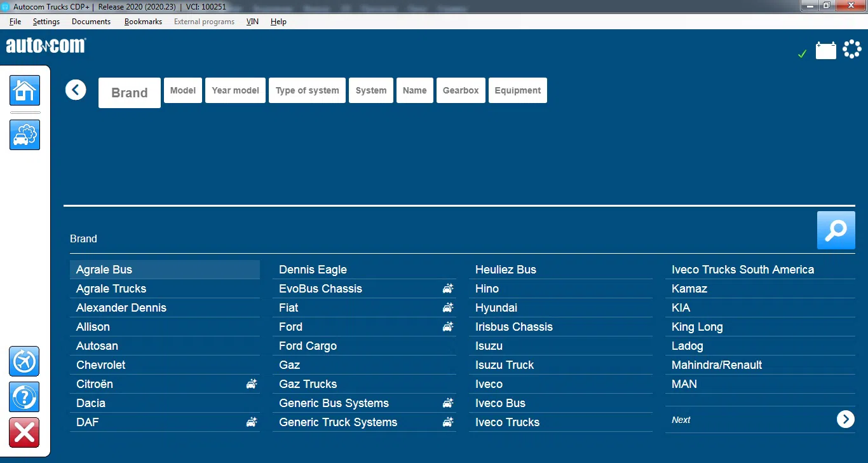This screenshot has width=868, height=463.
Task: Pick Generic Truck Systems brand
Action: pyautogui.click(x=338, y=422)
